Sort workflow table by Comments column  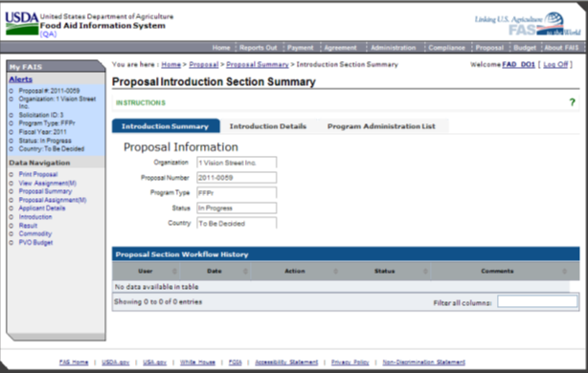tap(505, 271)
